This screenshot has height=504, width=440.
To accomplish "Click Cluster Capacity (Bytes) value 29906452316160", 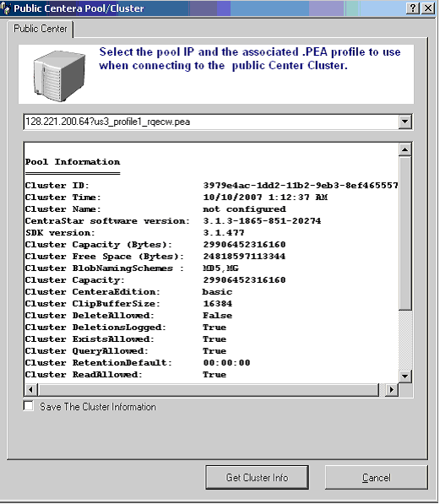I will point(244,245).
